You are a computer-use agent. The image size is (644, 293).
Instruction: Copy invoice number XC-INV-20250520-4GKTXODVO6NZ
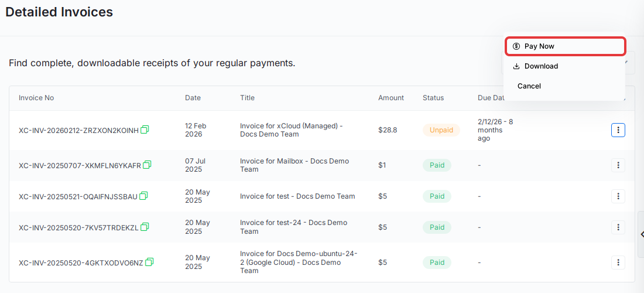coord(149,261)
